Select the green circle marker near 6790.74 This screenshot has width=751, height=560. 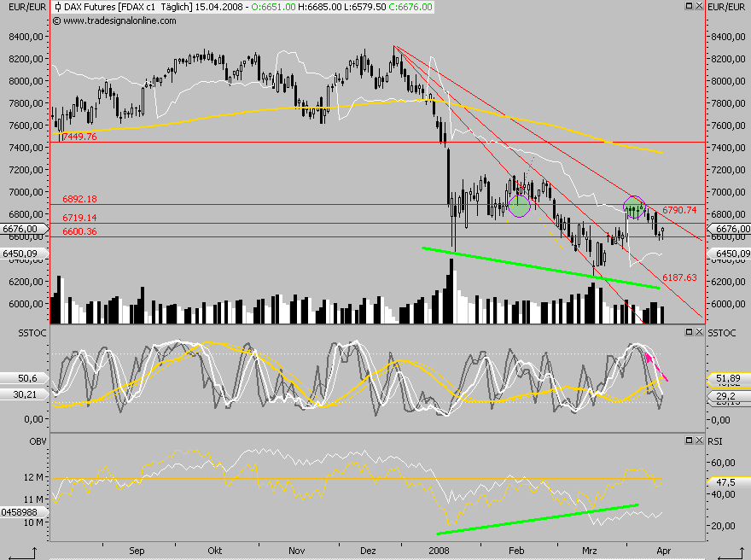point(635,207)
